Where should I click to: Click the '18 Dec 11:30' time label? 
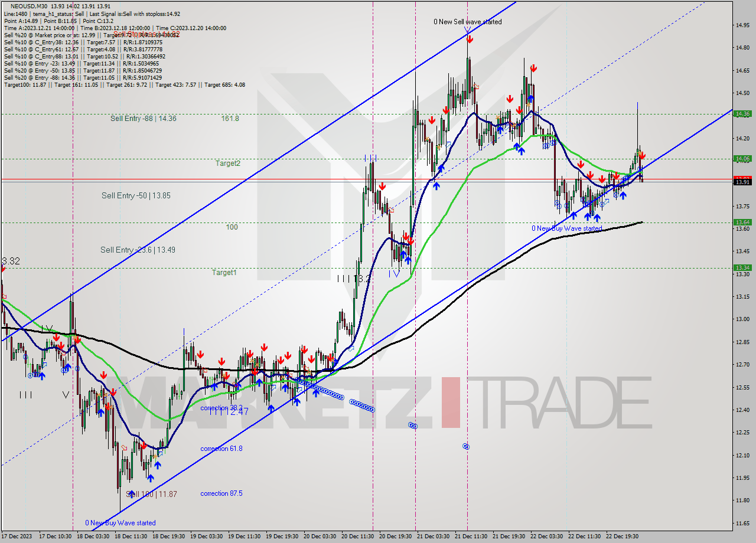pyautogui.click(x=131, y=537)
